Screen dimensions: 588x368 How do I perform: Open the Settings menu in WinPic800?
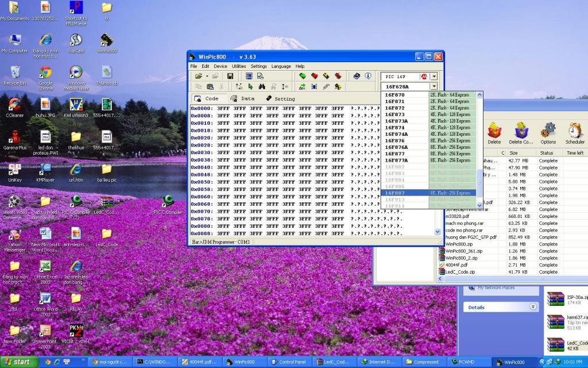[x=258, y=66]
